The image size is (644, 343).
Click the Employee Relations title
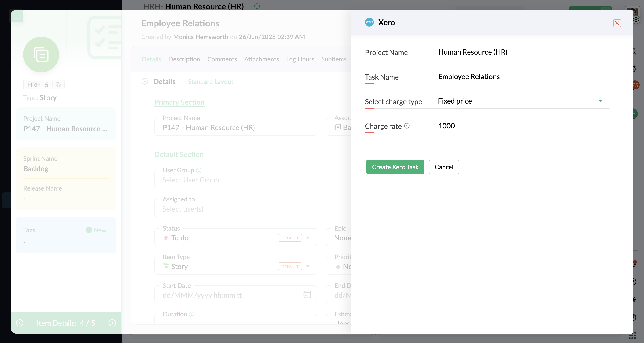180,23
